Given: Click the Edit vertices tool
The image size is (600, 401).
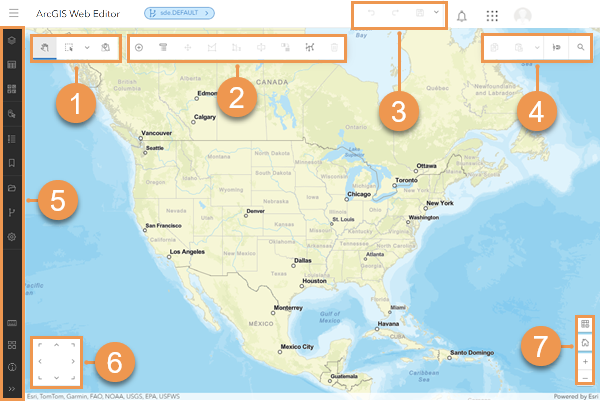Looking at the screenshot, I should coord(310,47).
